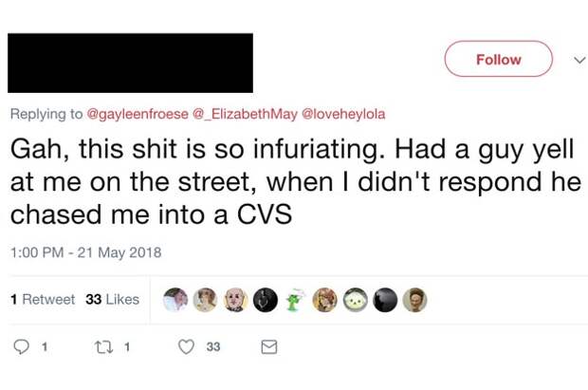Open the first liker's avatar
Image resolution: width=588 pixels, height=390 pixels.
tap(175, 300)
